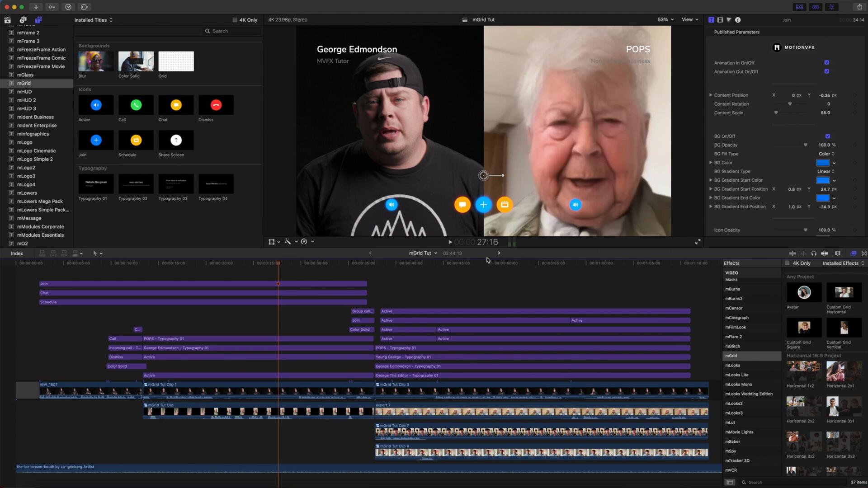Expand BG Gradient Start Color group
868x488 pixels.
pos(711,180)
